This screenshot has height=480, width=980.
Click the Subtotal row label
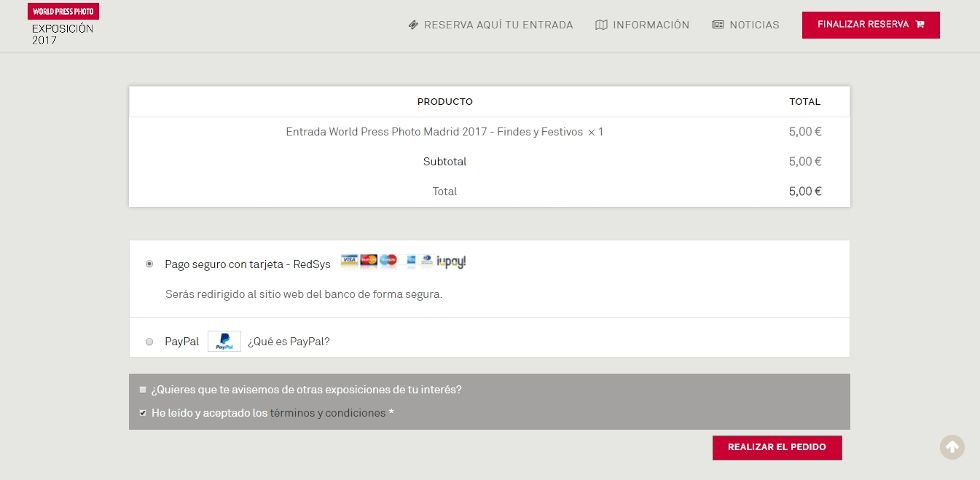pyautogui.click(x=444, y=162)
